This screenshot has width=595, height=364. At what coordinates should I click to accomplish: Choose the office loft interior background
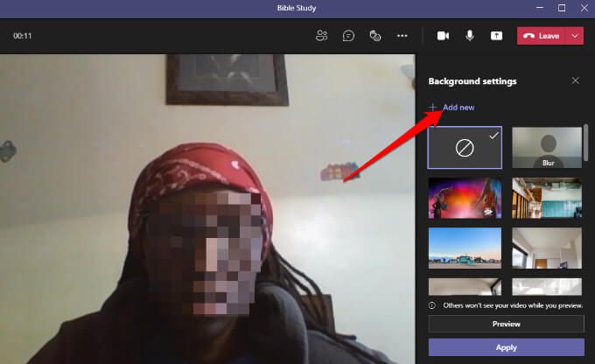tap(547, 198)
